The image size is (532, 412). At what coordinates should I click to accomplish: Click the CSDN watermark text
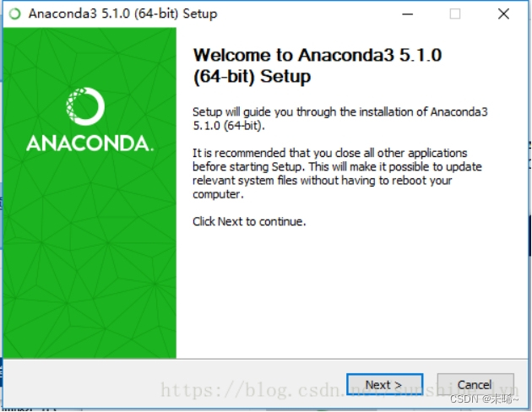(x=484, y=399)
